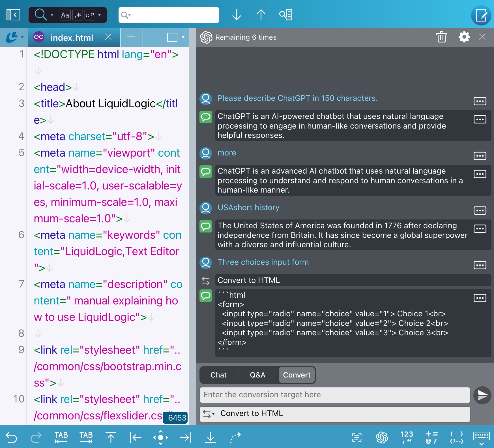Add a new tab with plus button
494x448 pixels.
point(131,37)
